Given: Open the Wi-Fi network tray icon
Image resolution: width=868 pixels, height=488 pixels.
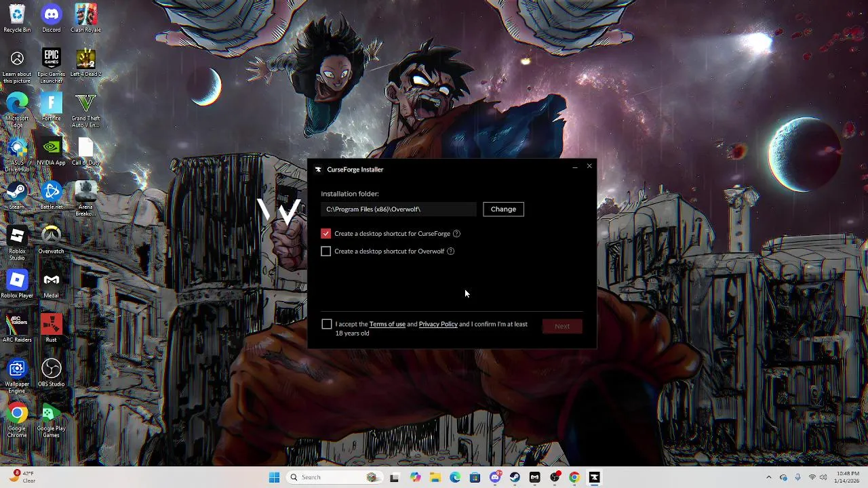Looking at the screenshot, I should click(x=812, y=477).
